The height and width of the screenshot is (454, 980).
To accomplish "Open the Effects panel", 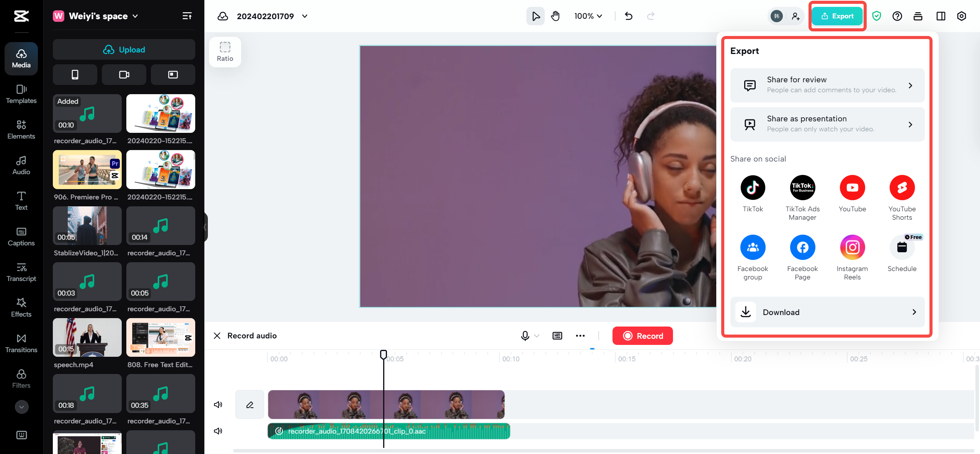I will point(21,308).
